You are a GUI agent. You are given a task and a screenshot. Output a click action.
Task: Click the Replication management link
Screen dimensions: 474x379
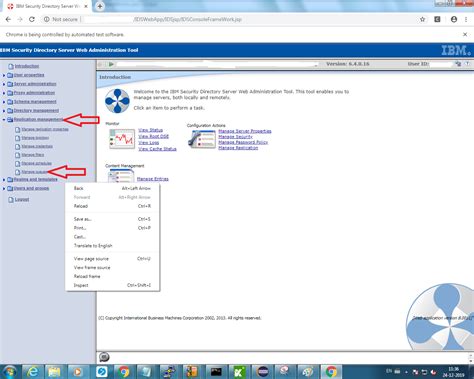point(38,119)
